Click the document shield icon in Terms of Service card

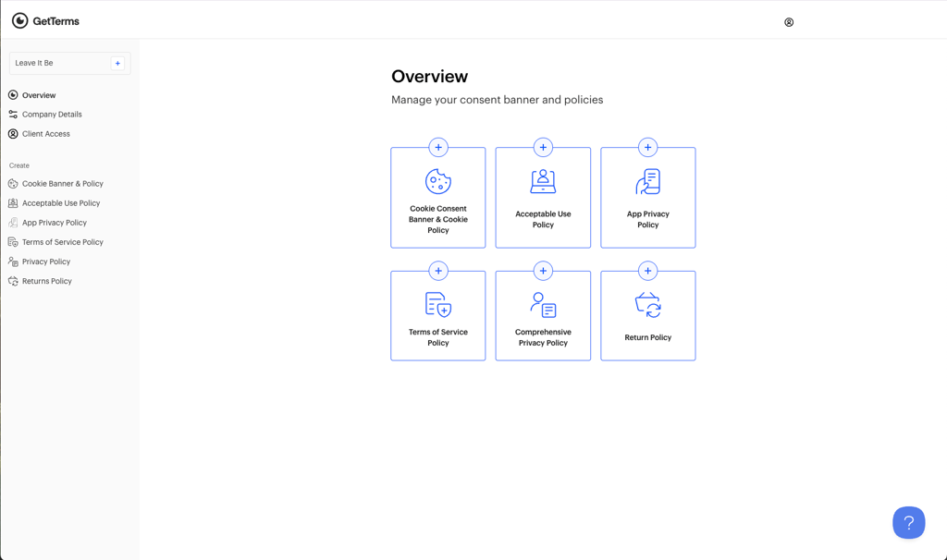tap(438, 305)
